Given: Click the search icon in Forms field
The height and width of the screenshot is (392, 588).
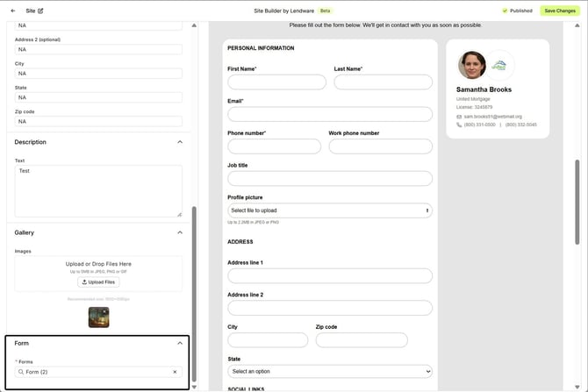Looking at the screenshot, I should coord(21,372).
